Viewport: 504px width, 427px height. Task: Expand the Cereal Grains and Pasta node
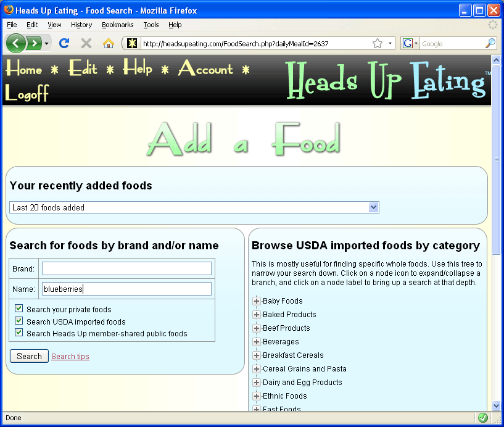257,369
